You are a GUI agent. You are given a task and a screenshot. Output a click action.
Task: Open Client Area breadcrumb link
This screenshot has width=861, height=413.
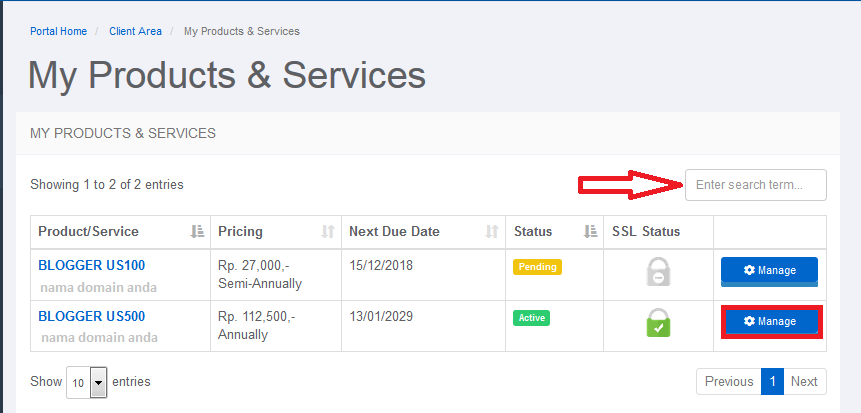click(135, 31)
